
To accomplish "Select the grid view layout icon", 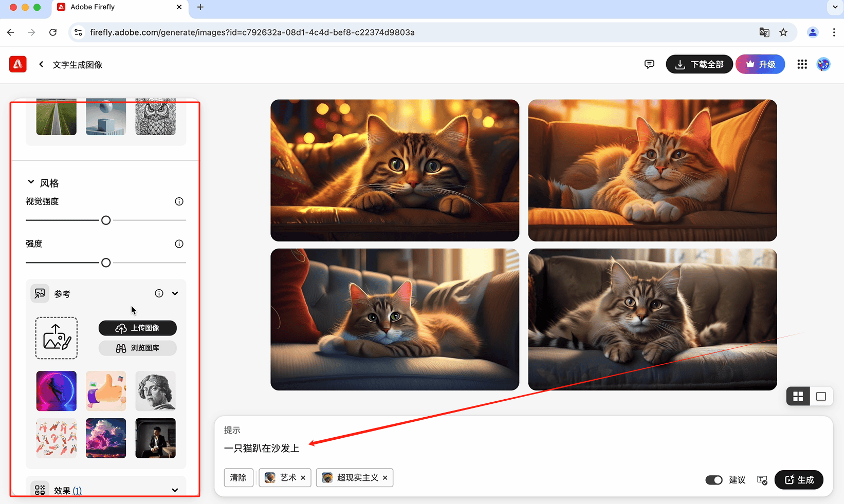I will (x=798, y=396).
